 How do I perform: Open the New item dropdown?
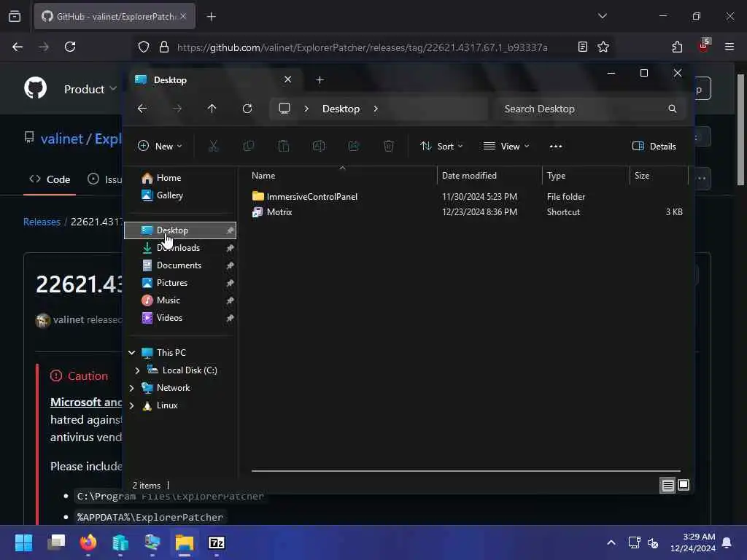pyautogui.click(x=160, y=146)
